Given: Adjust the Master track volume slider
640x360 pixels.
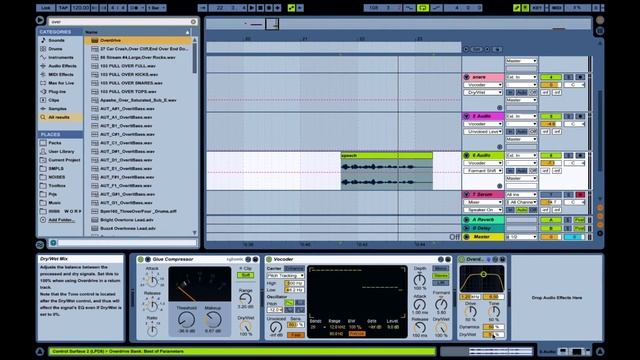Looking at the screenshot, I should click(x=551, y=237).
